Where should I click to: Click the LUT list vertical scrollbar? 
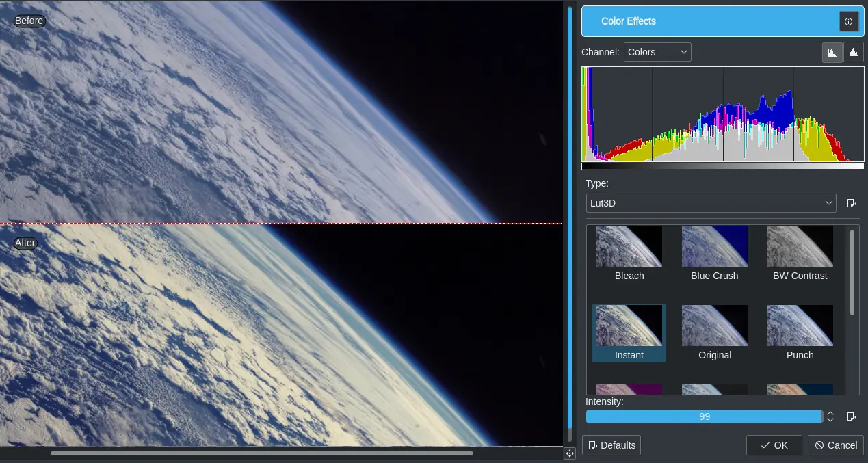click(x=852, y=272)
